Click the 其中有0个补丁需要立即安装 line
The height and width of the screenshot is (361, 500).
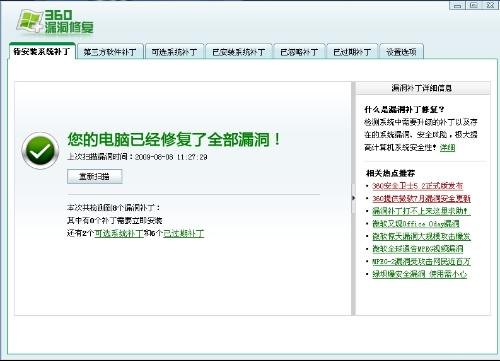coord(114,220)
